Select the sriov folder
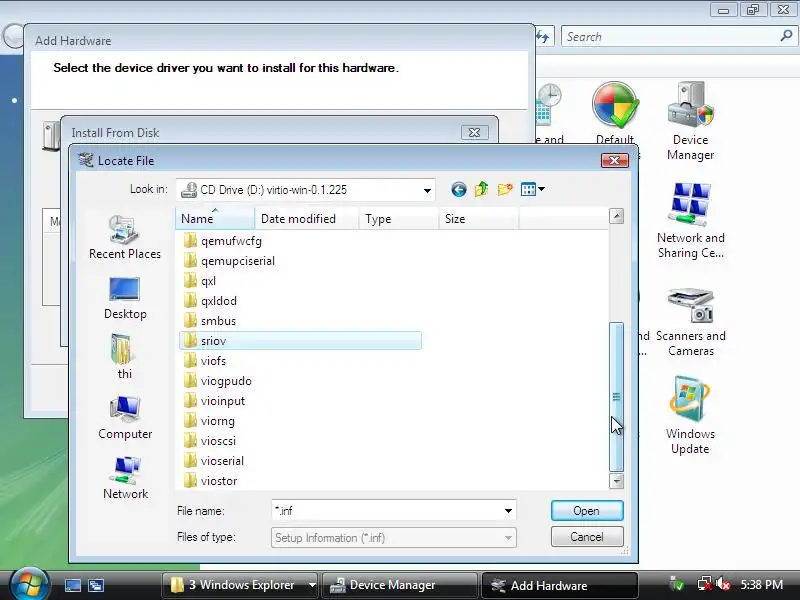Image resolution: width=800 pixels, height=600 pixels. coord(300,341)
